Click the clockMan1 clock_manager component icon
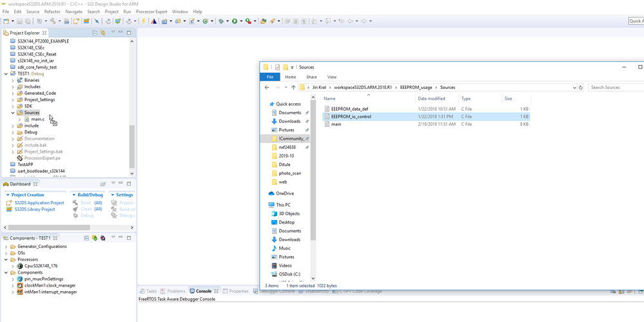The width and height of the screenshot is (644, 322). [20, 285]
